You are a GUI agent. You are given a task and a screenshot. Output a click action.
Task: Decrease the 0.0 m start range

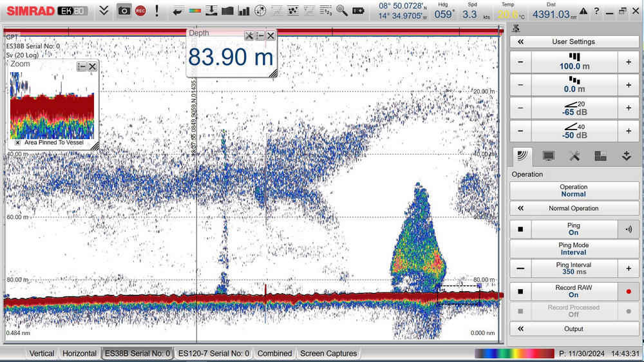click(x=520, y=85)
